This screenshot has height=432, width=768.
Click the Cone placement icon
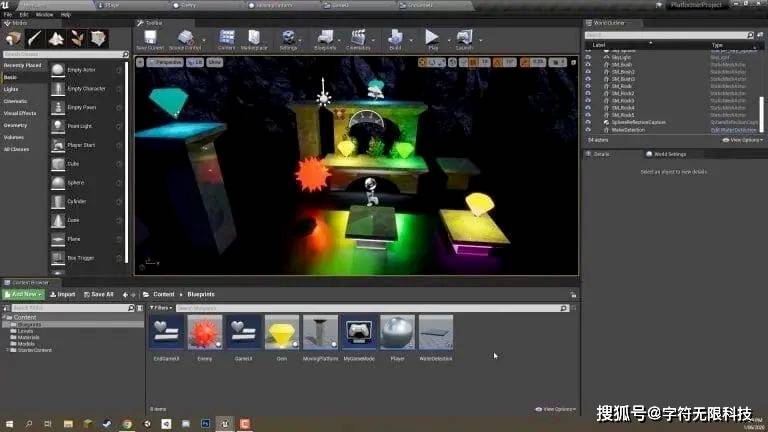pos(58,220)
